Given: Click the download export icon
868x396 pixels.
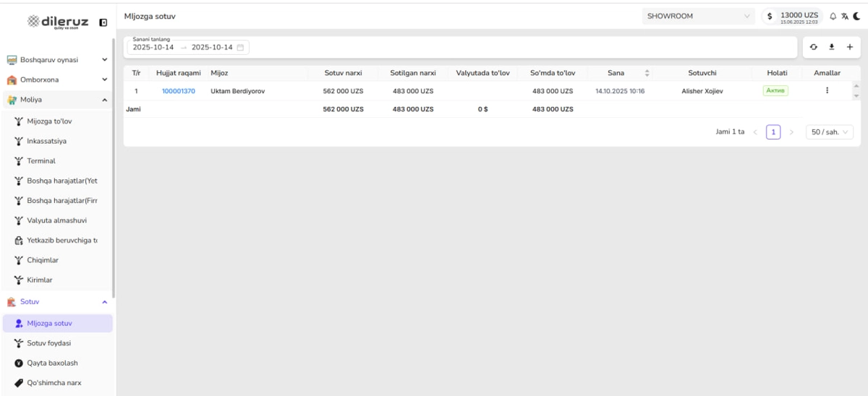Looking at the screenshot, I should [831, 47].
